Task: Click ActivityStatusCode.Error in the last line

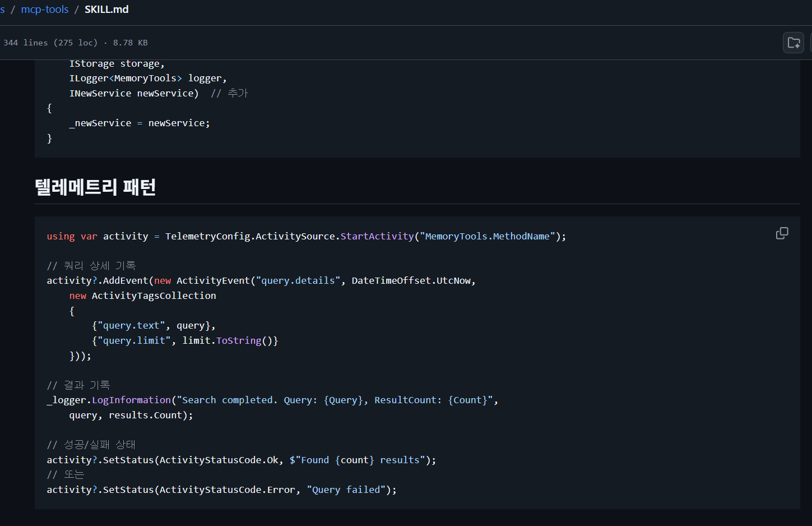Action: pyautogui.click(x=227, y=490)
